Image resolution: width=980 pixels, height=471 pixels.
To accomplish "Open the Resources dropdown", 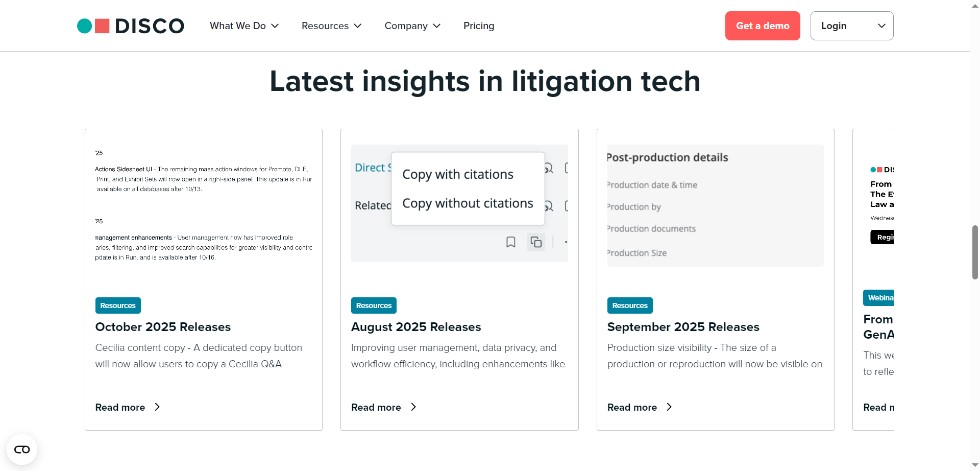I will 331,26.
